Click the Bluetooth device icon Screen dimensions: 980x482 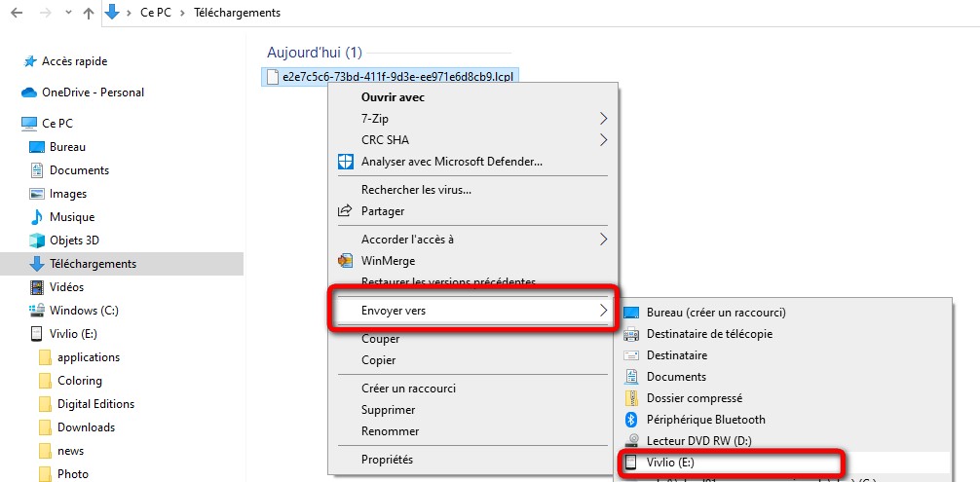[x=629, y=420]
